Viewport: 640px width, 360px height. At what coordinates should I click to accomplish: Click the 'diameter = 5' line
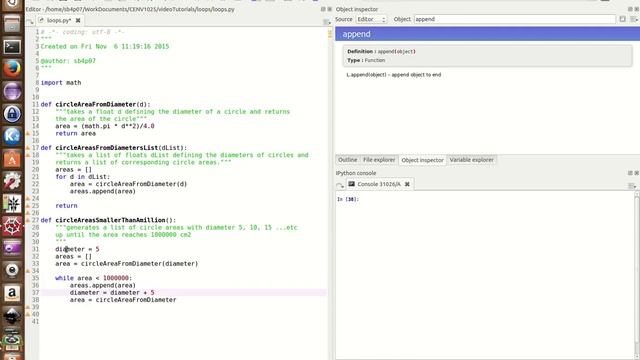click(77, 249)
